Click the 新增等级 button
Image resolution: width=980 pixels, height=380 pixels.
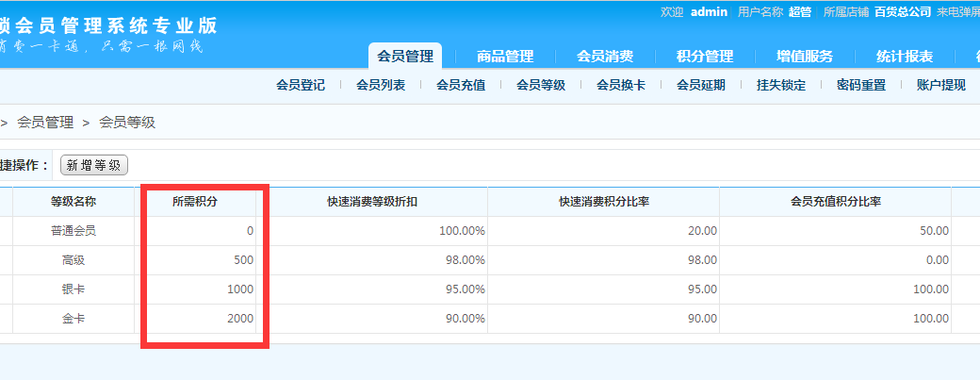(x=93, y=165)
